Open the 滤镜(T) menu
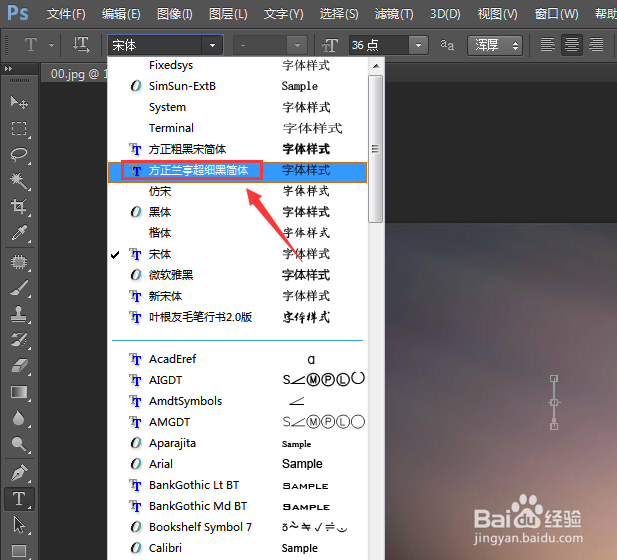Image resolution: width=617 pixels, height=560 pixels. click(x=394, y=14)
